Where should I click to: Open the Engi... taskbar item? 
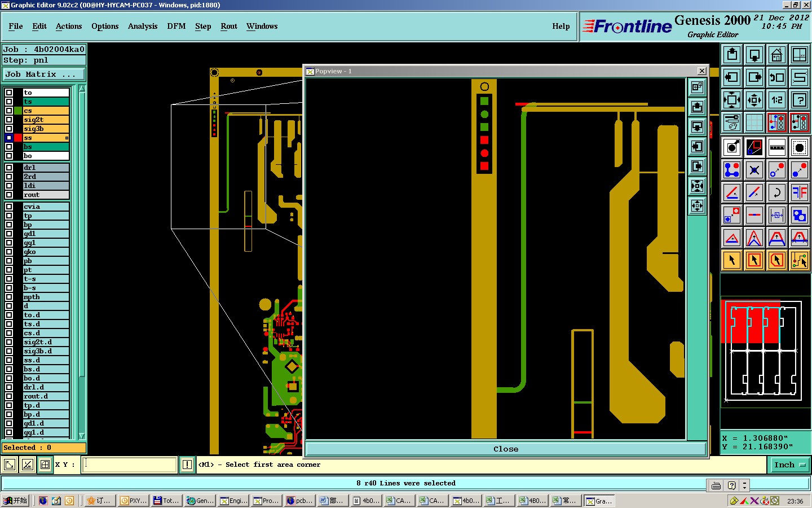[x=233, y=501]
